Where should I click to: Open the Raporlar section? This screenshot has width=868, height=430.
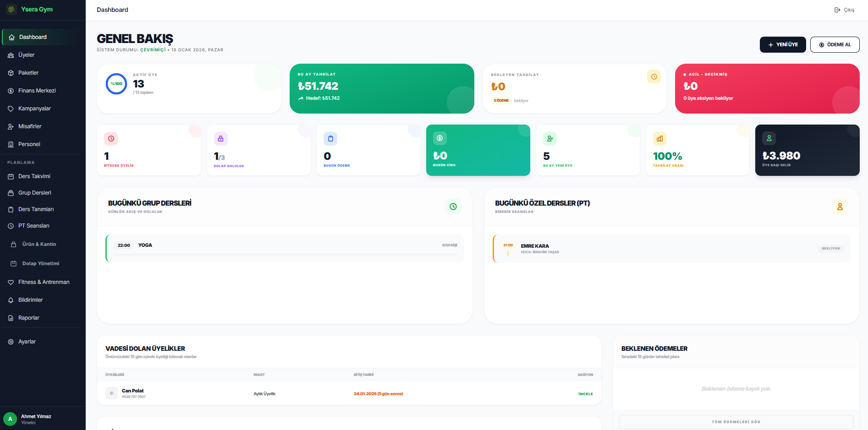click(28, 317)
